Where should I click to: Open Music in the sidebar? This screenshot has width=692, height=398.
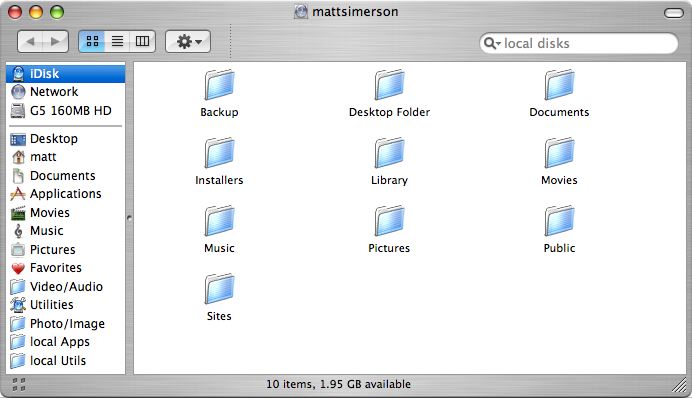pos(66,231)
